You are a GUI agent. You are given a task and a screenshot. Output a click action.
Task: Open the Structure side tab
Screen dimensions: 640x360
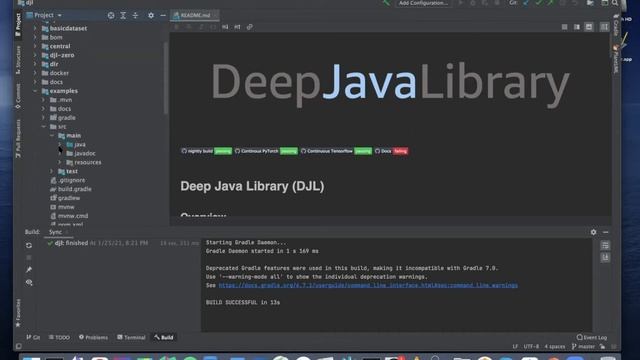18,60
